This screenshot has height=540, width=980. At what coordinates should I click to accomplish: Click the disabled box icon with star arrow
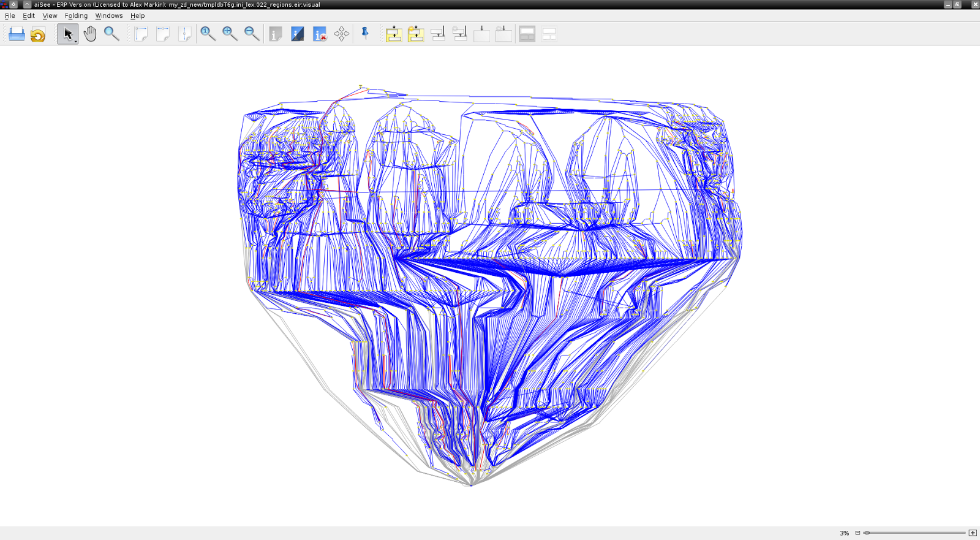pos(503,34)
